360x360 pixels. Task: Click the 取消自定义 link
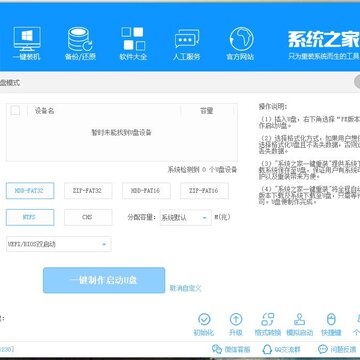(186, 288)
